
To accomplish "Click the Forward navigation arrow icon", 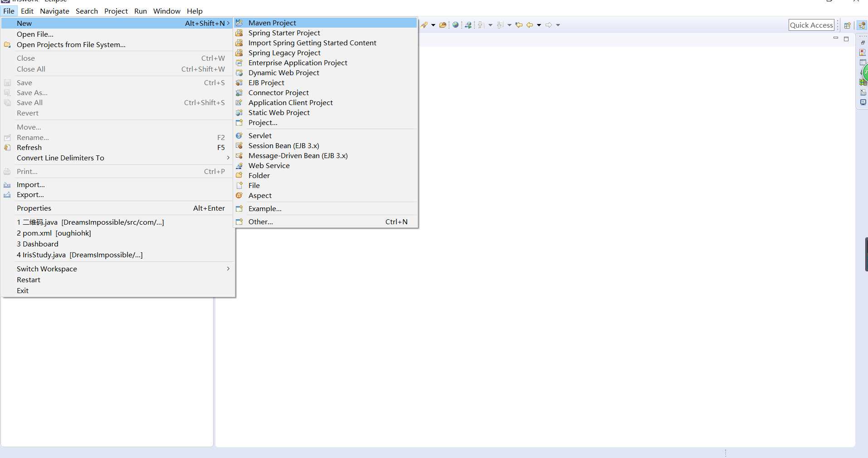I will point(549,25).
